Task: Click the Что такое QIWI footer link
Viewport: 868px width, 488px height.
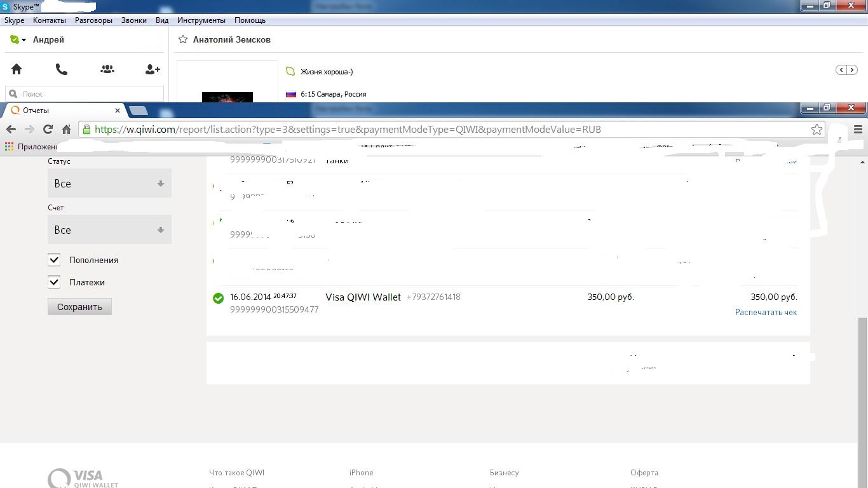Action: 236,472
